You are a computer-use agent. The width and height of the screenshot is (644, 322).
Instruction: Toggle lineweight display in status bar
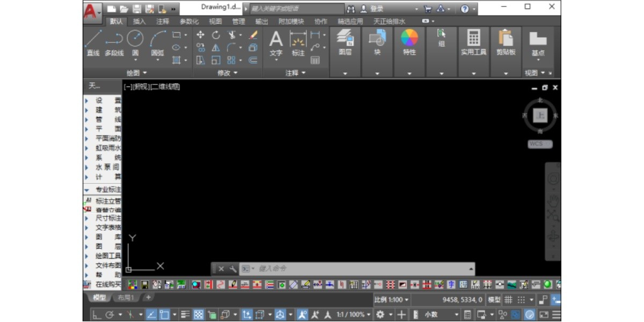click(185, 315)
